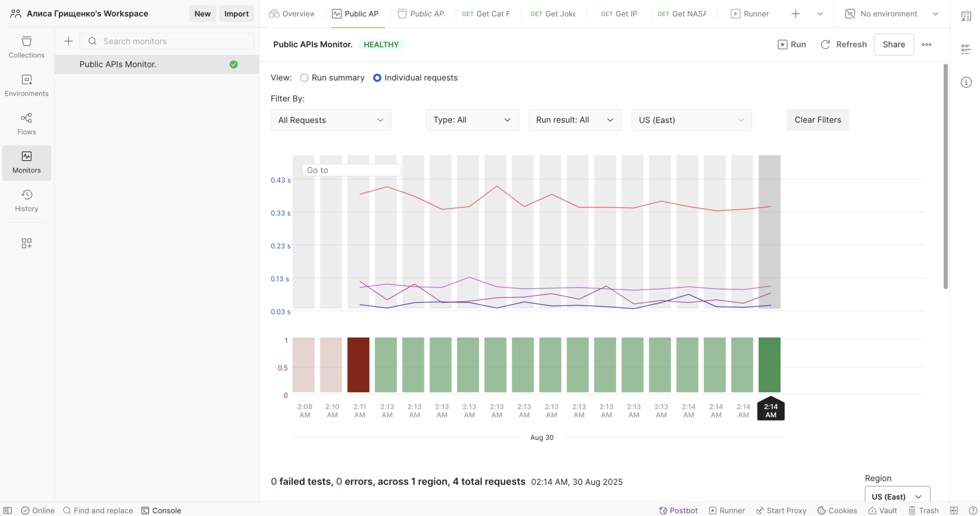980x516 pixels.
Task: Click the Share button
Action: tap(894, 45)
